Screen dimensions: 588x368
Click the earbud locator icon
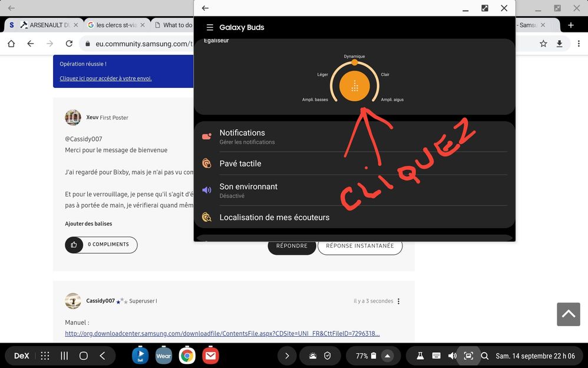207,217
